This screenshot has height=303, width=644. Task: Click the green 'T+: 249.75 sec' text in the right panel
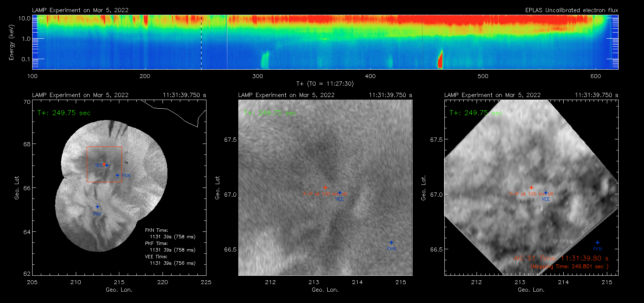(x=476, y=113)
